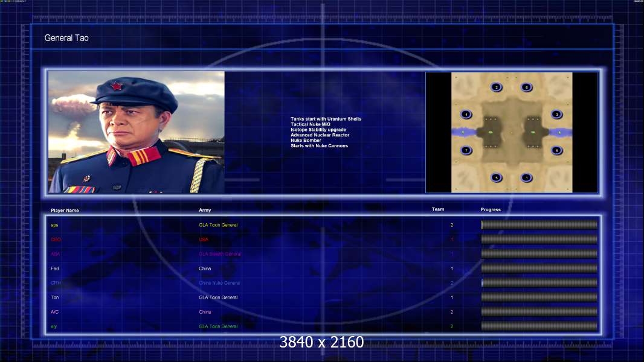Image resolution: width=644 pixels, height=362 pixels.
Task: Click the General Tao portrait image
Action: pos(137,132)
